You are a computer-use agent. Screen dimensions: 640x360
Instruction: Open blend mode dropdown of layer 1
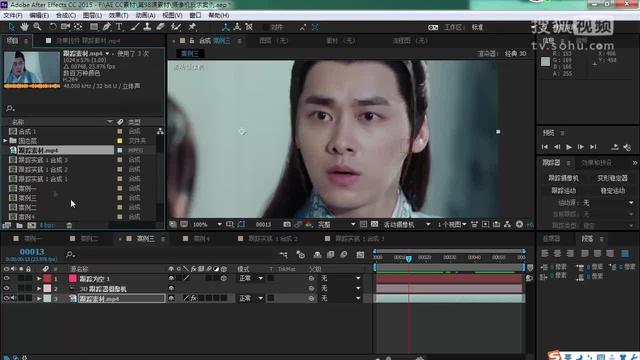pos(251,278)
